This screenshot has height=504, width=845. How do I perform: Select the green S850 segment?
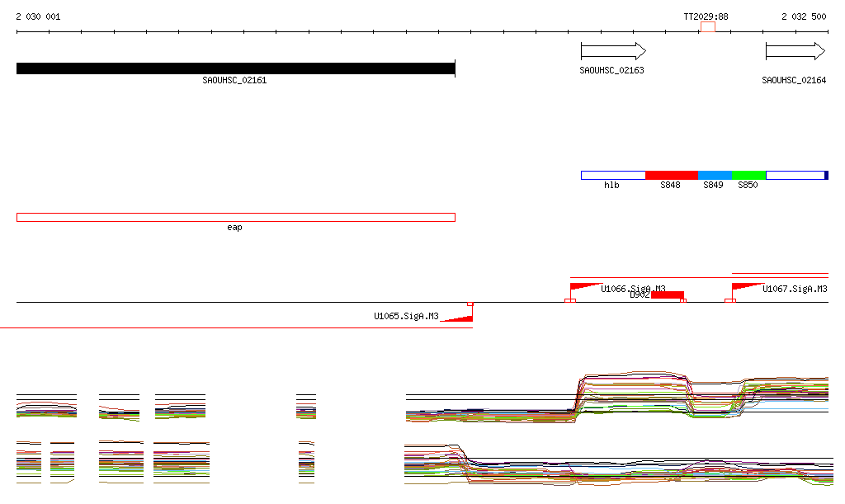click(748, 175)
